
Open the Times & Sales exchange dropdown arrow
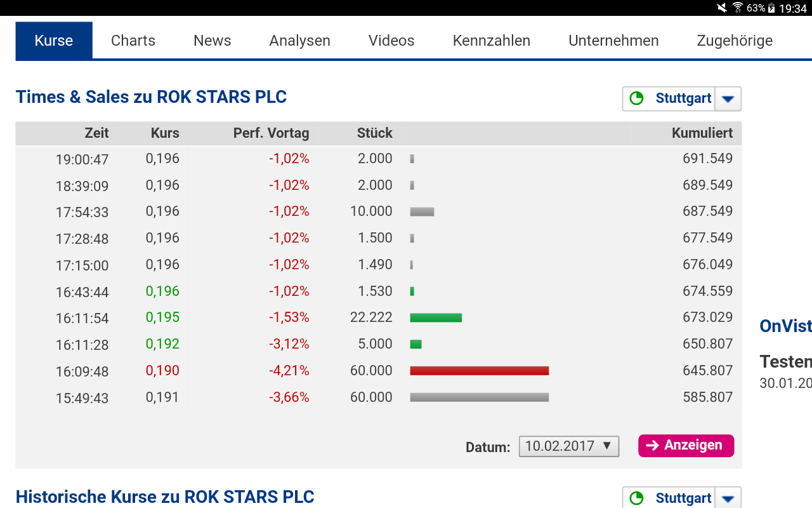click(x=728, y=99)
